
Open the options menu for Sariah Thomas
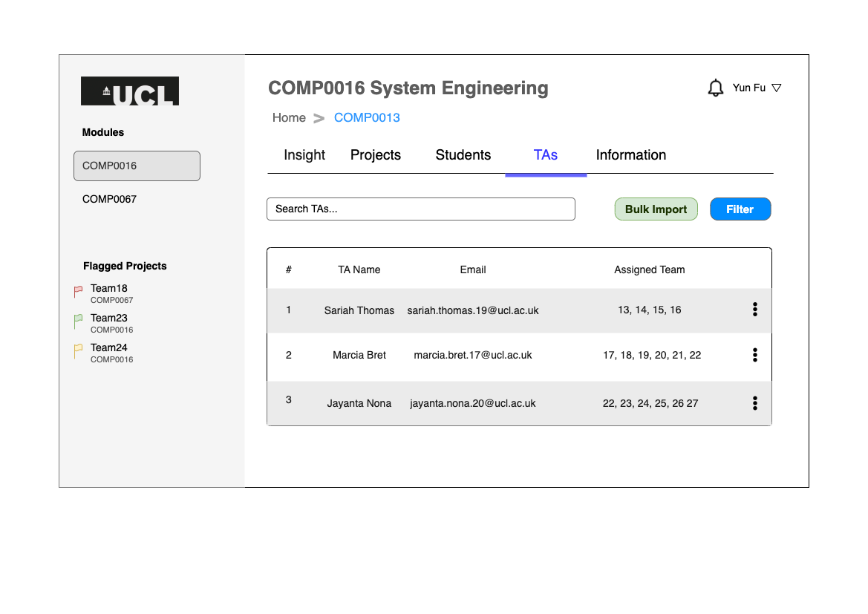754,310
